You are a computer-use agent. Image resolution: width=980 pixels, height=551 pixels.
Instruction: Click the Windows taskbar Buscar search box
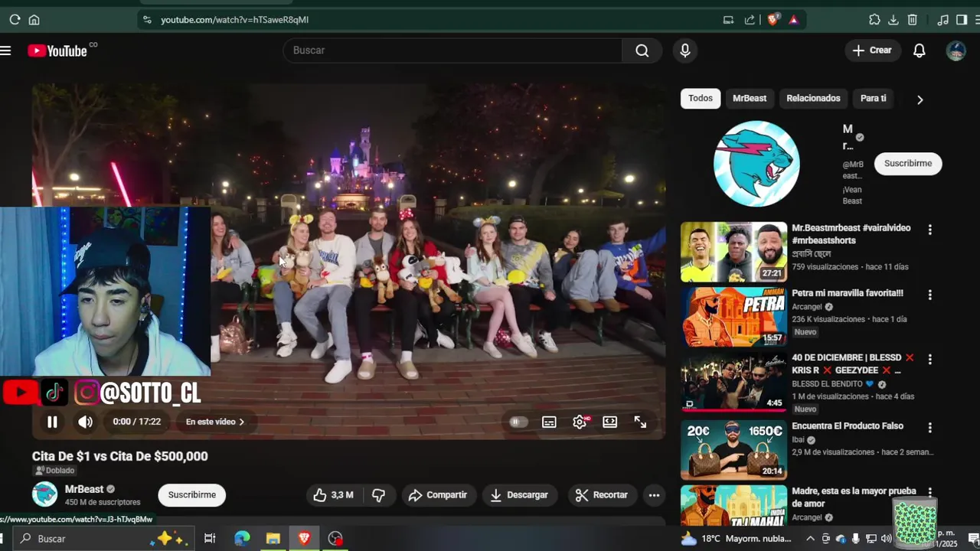[103, 539]
